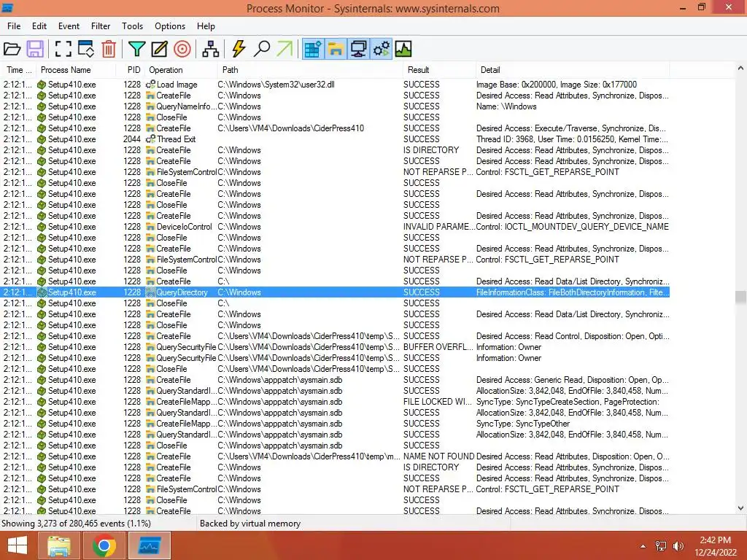747x560 pixels.
Task: Show hidden tray icons arrow
Action: (x=643, y=546)
